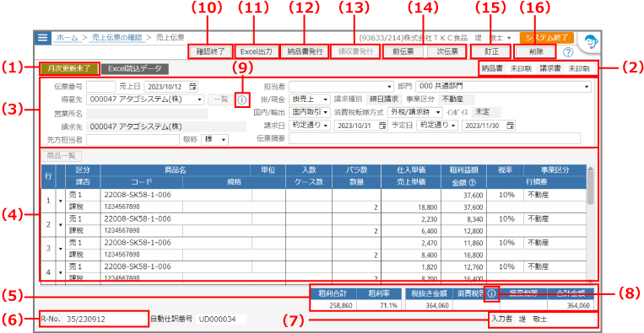
Task: Open the 請求日 date calendar icon
Action: [382, 125]
